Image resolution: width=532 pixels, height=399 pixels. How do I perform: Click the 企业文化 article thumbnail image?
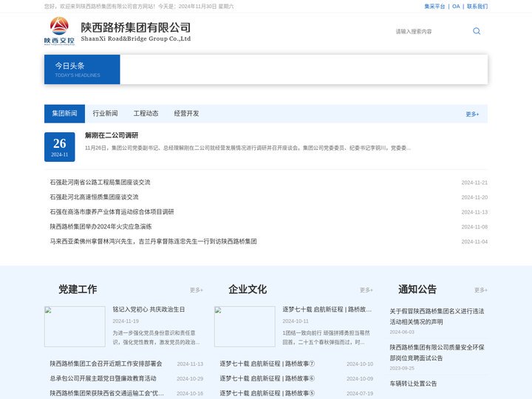point(245,327)
